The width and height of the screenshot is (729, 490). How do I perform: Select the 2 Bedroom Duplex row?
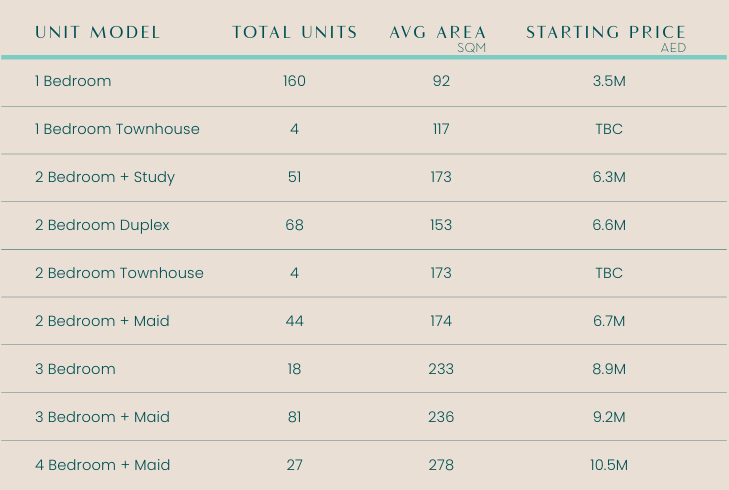[x=102, y=225]
